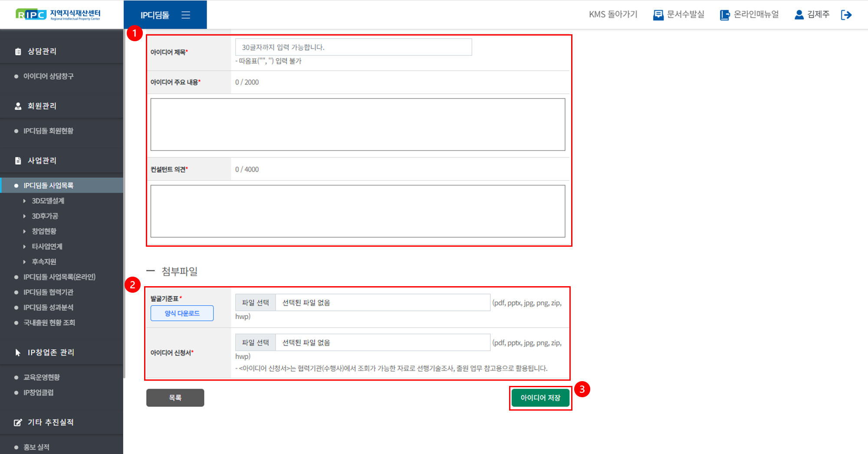Choose file for 아이디어 신청서 attachment
Screen dimensions: 868x454
tap(255, 343)
